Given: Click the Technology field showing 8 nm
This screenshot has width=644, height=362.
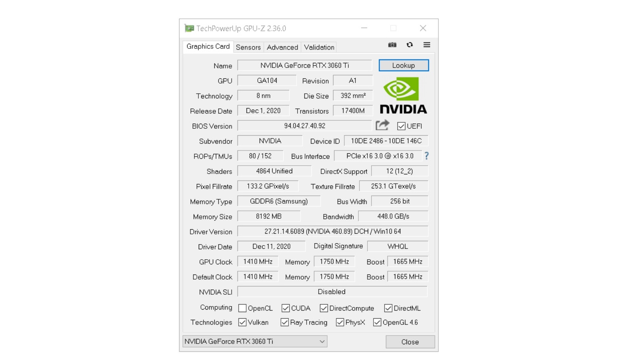Looking at the screenshot, I should click(x=263, y=96).
